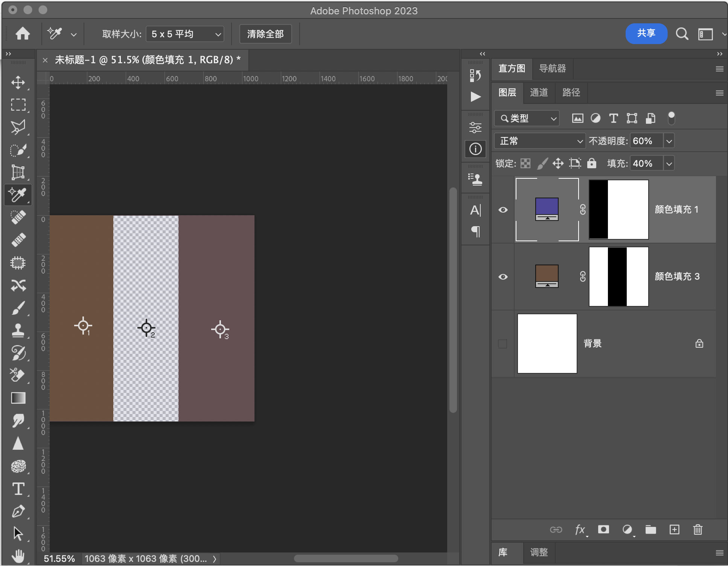The width and height of the screenshot is (728, 566).
Task: Select the History Brush tool
Action: pos(18,353)
